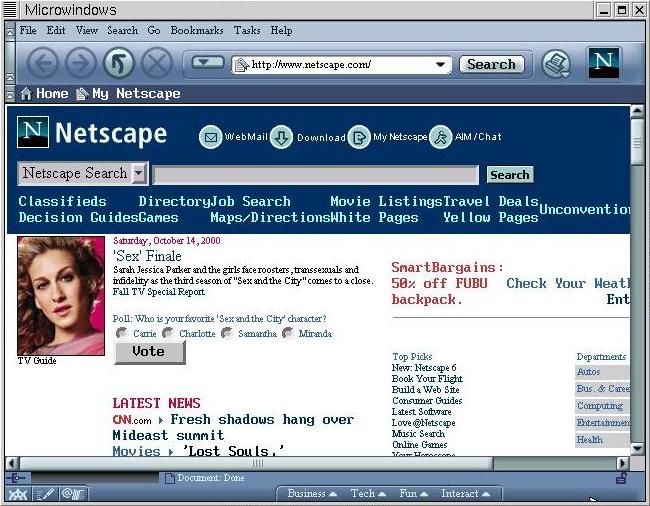Collapse the personal toolbar with its grippy
Screen dimensions: 650x506
[x=10, y=94]
